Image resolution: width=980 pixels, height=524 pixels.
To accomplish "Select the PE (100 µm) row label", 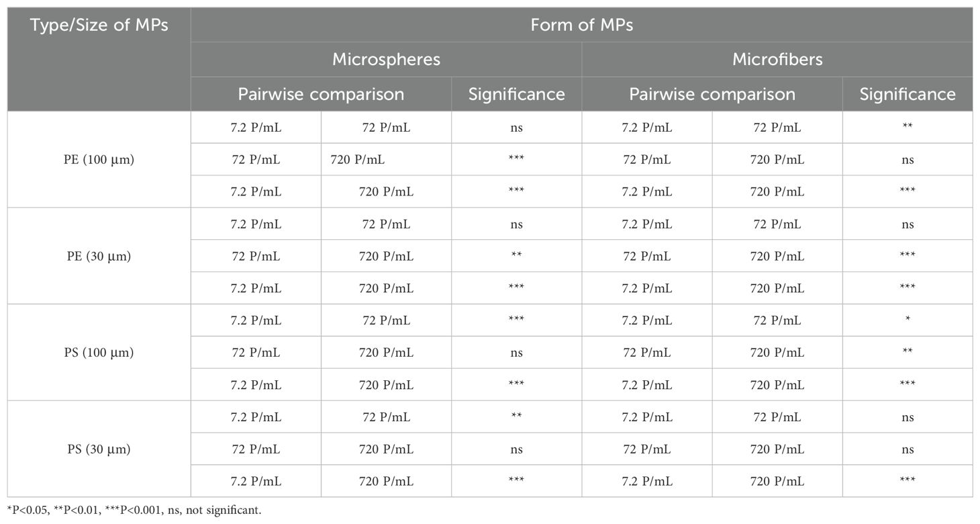I will tap(99, 160).
